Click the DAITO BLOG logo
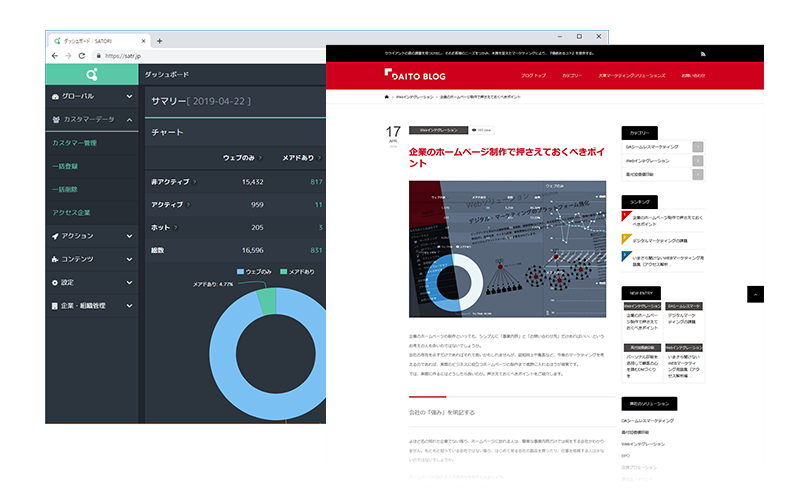This screenshot has width=800, height=500. (418, 75)
